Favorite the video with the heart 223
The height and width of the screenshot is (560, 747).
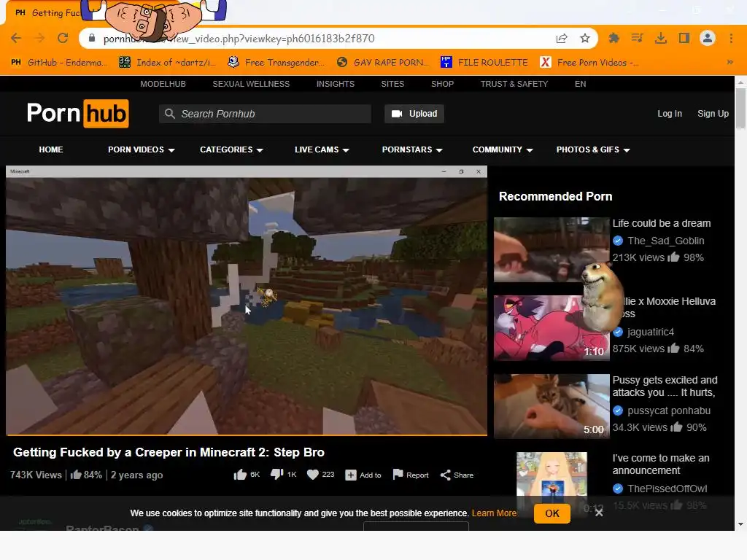coord(312,475)
